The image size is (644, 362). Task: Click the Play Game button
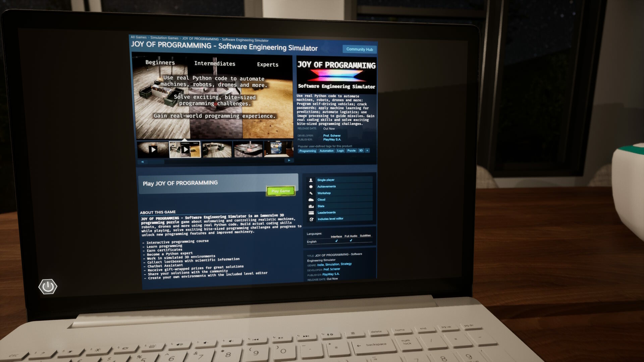[x=280, y=190]
